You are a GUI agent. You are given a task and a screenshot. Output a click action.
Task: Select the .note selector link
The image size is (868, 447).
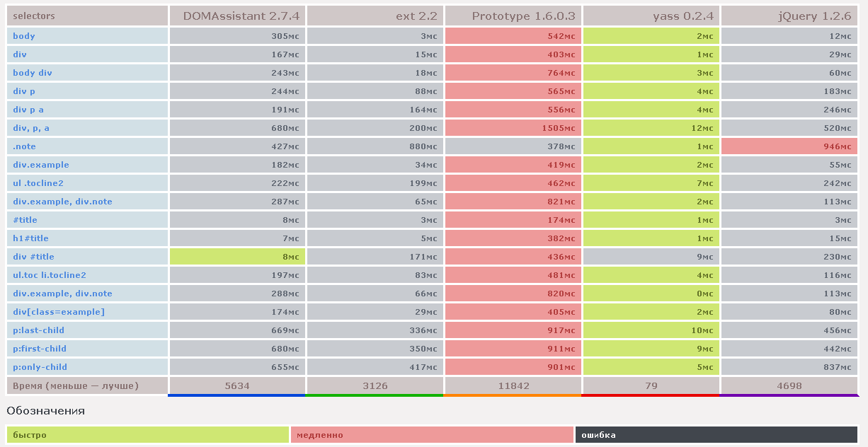point(24,146)
